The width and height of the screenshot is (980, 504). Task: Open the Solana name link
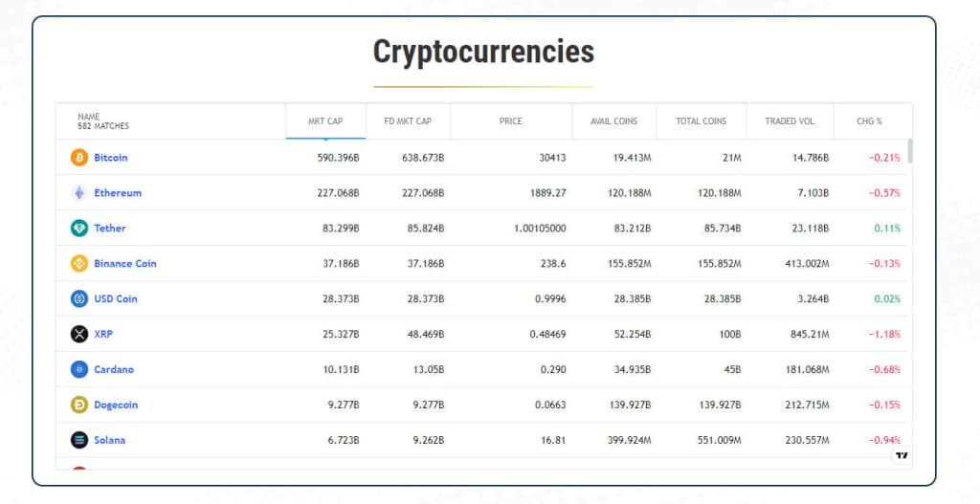click(x=110, y=441)
